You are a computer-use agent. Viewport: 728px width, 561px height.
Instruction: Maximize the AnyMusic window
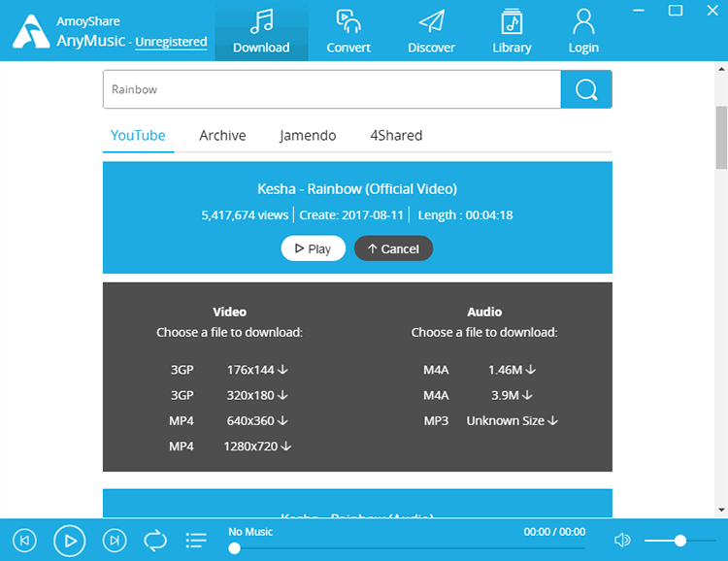(676, 11)
